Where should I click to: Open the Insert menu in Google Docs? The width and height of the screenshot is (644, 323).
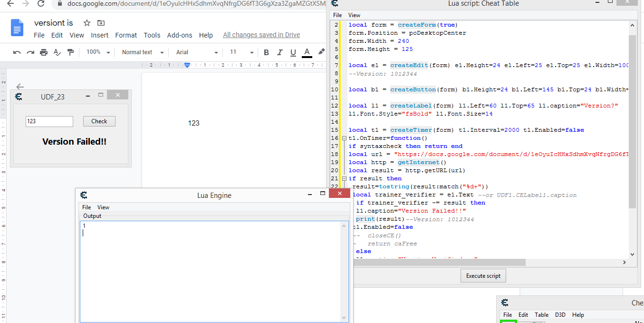click(100, 35)
